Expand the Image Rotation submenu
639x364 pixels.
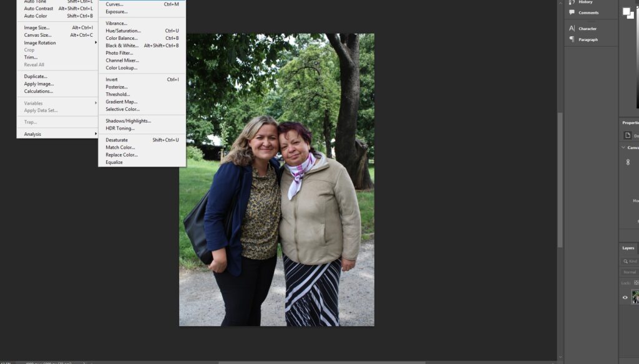(57, 43)
